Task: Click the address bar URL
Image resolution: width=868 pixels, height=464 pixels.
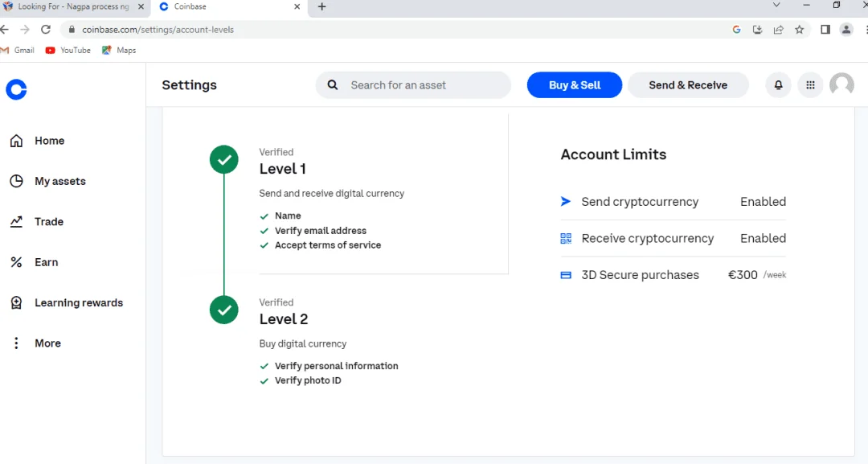Action: click(x=158, y=30)
